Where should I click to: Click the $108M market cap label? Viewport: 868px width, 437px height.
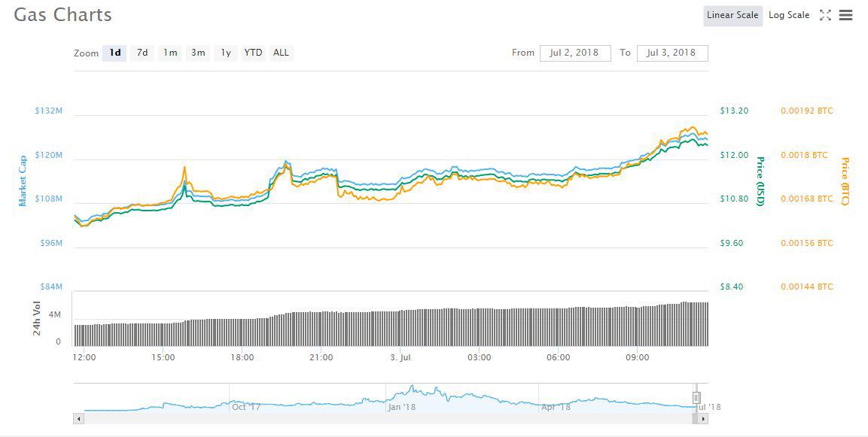coord(49,199)
